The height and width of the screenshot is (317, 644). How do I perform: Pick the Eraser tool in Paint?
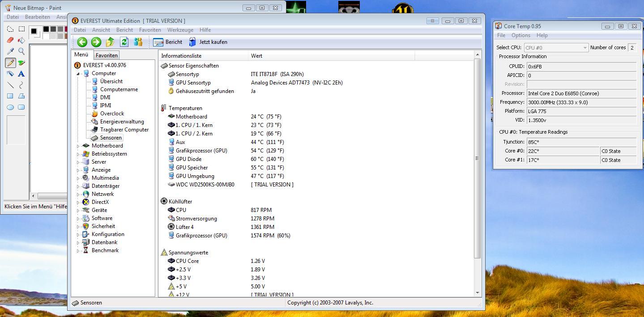10,40
